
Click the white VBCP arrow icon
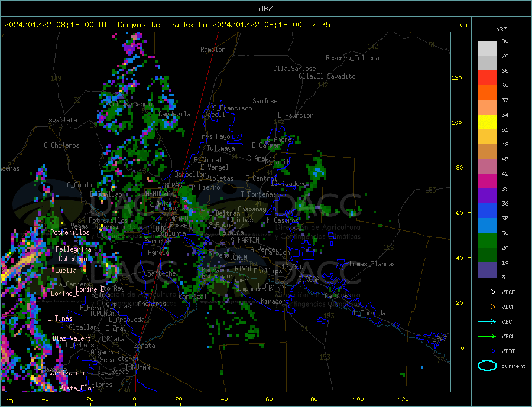click(487, 292)
